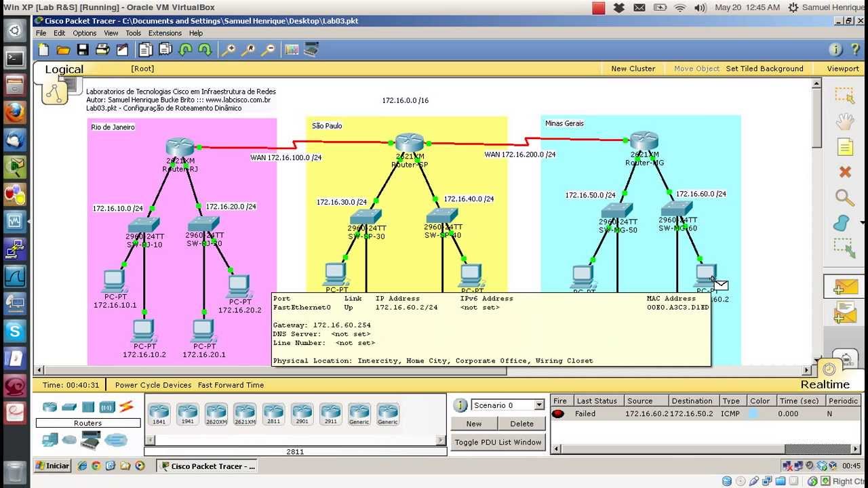The height and width of the screenshot is (488, 868).
Task: Open the Options menu
Action: 85,33
